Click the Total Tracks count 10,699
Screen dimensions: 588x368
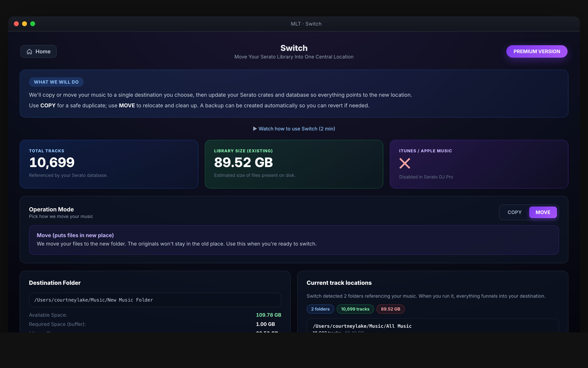[x=52, y=162]
